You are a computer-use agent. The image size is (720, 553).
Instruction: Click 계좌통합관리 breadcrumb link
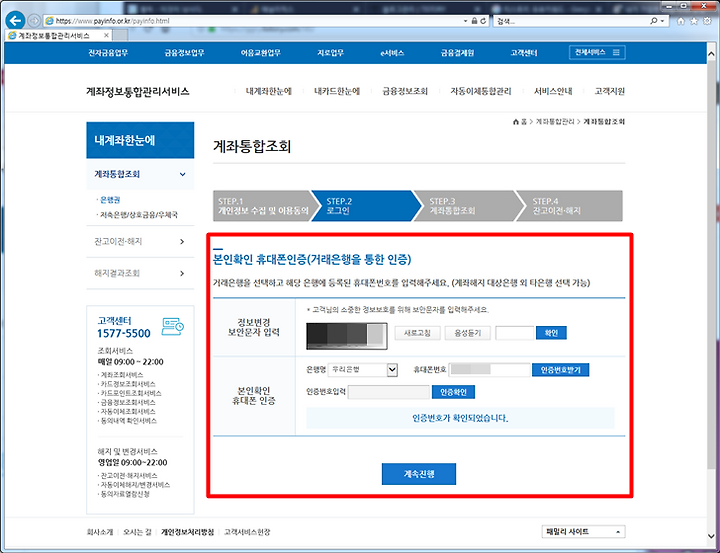(x=555, y=122)
